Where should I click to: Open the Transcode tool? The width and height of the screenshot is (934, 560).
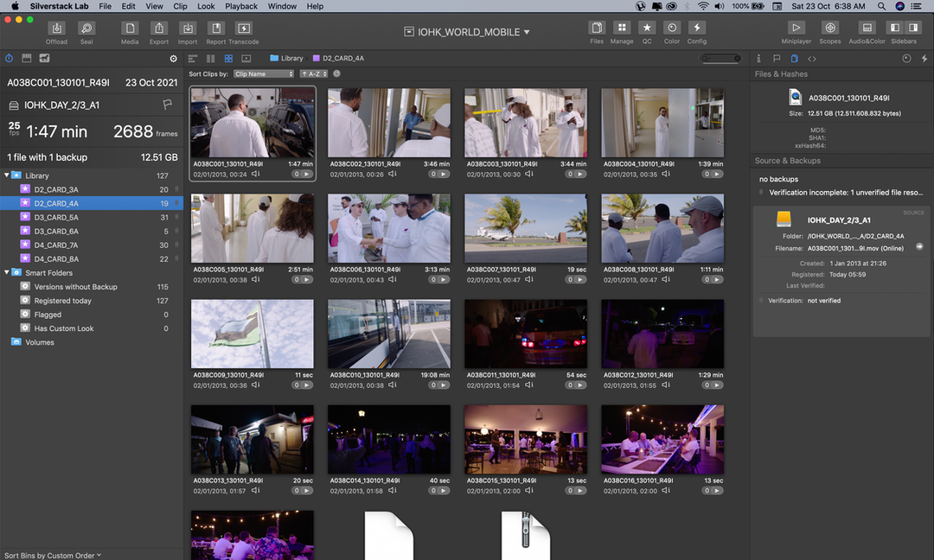coord(244,29)
